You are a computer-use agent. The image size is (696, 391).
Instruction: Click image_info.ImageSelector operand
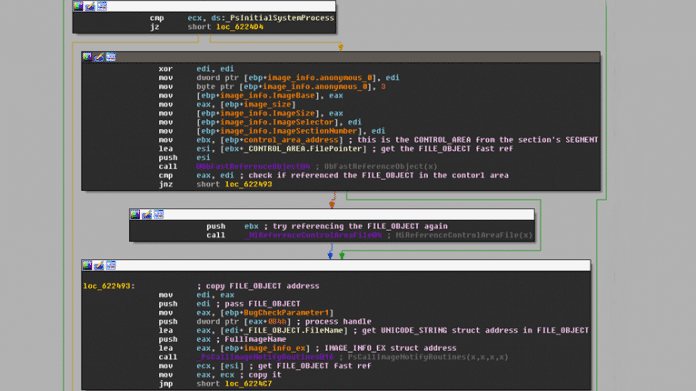[x=277, y=122]
